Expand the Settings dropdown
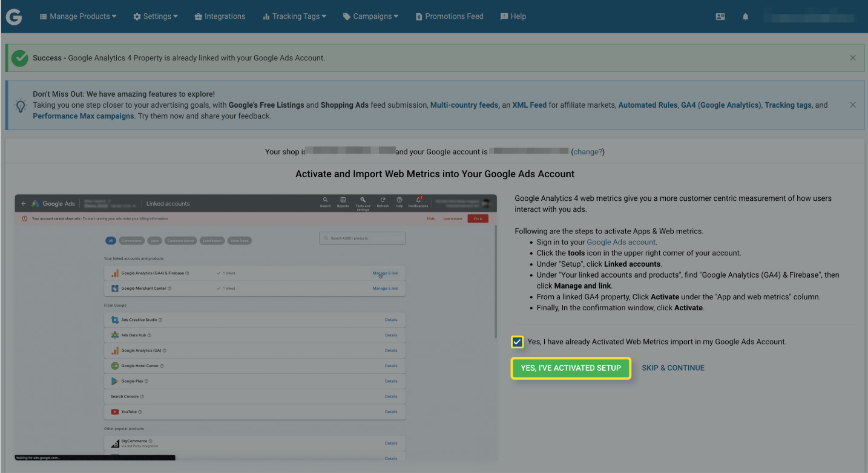868x473 pixels. click(156, 16)
